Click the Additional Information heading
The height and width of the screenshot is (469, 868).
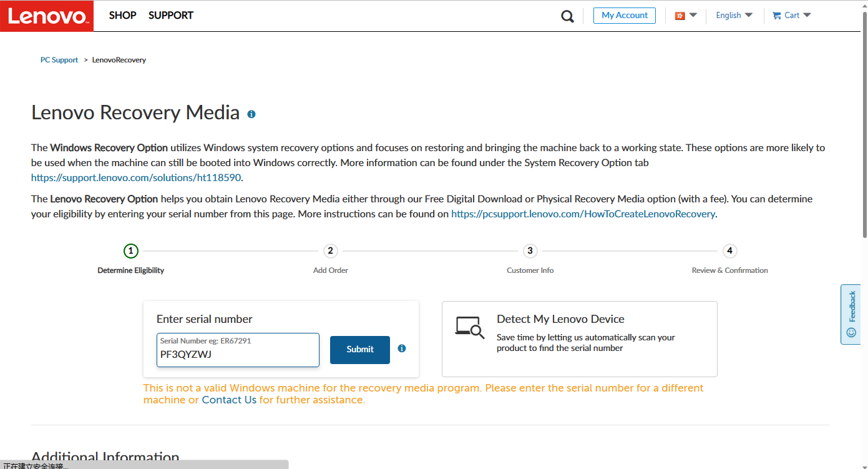click(x=105, y=458)
